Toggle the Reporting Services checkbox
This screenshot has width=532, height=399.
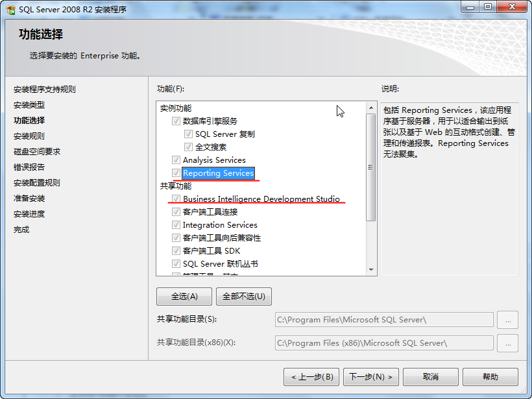coord(176,173)
